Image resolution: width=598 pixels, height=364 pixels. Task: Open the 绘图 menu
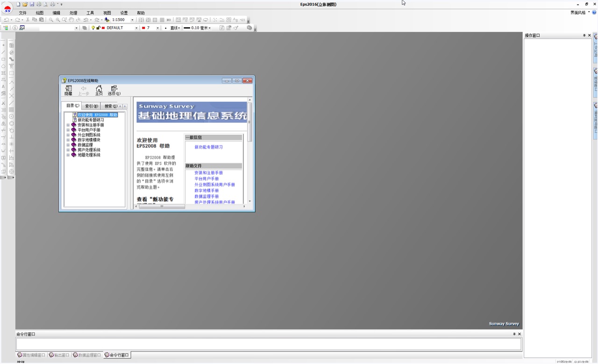click(x=40, y=13)
